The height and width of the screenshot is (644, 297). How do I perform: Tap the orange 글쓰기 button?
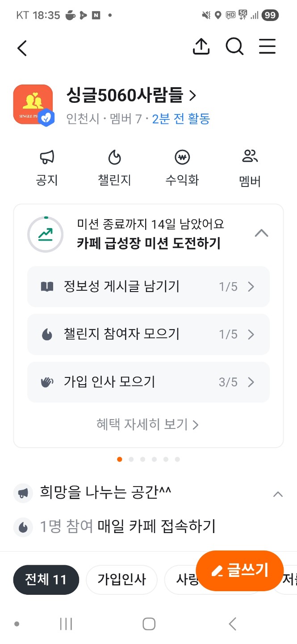coord(240,571)
